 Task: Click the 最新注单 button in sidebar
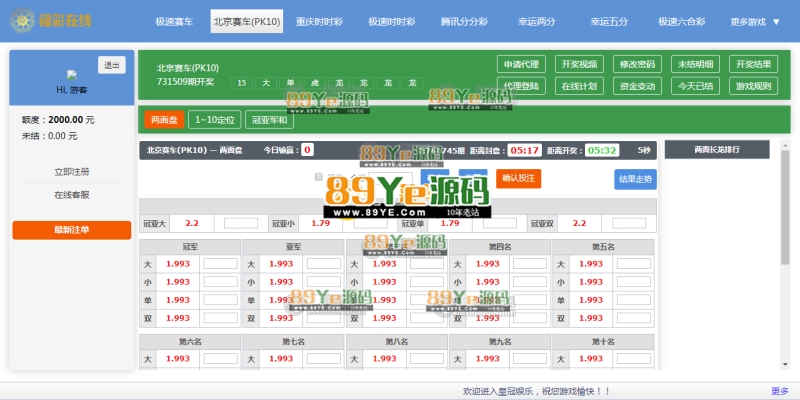(x=71, y=230)
